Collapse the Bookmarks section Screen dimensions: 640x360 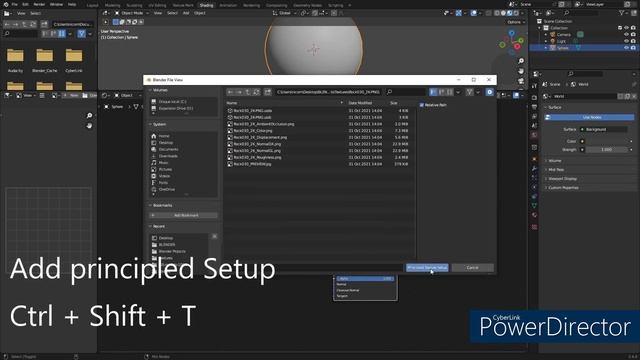pyautogui.click(x=162, y=205)
